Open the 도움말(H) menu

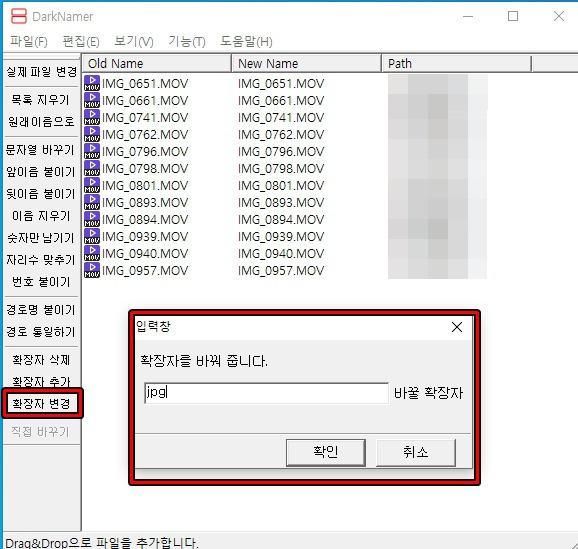coord(246,41)
